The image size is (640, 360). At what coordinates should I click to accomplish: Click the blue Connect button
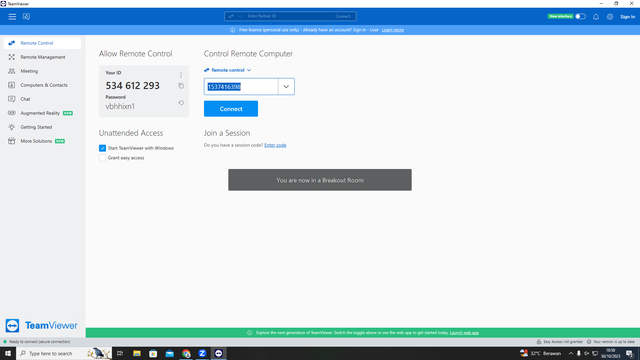point(231,109)
